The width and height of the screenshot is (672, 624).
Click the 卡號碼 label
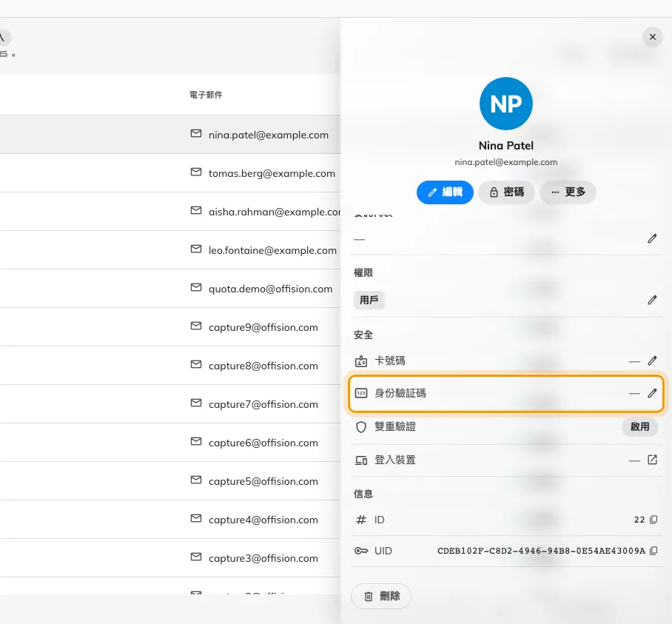tap(390, 361)
